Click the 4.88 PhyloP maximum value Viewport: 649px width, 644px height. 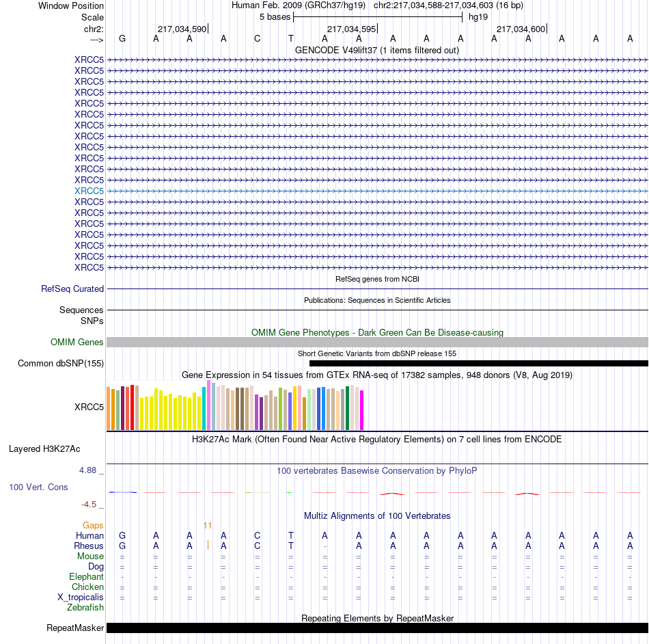(x=87, y=470)
